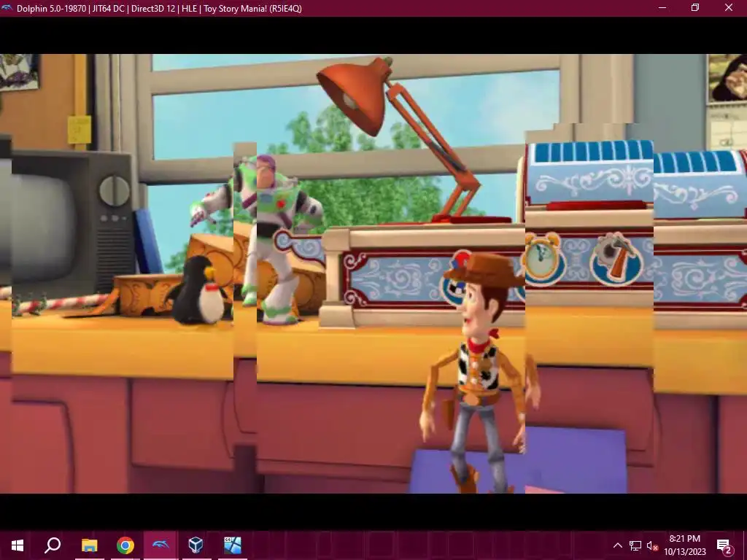
Task: Select the hammer icon on game box
Action: [616, 260]
